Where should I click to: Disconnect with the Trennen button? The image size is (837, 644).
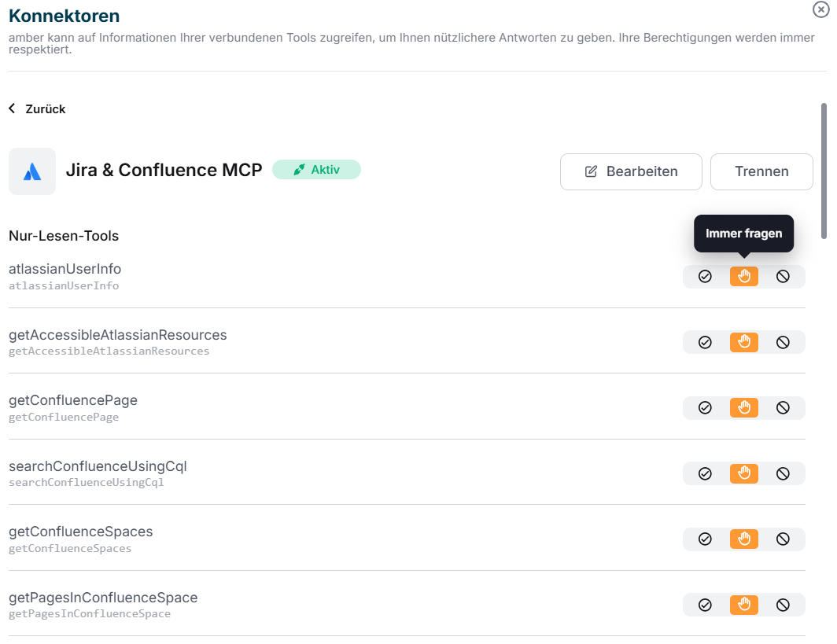(x=761, y=171)
